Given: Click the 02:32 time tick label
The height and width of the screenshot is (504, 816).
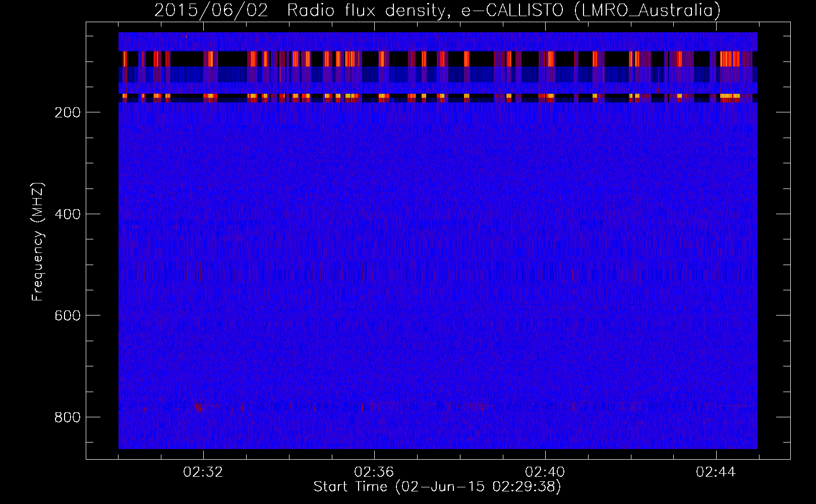Looking at the screenshot, I should [203, 472].
